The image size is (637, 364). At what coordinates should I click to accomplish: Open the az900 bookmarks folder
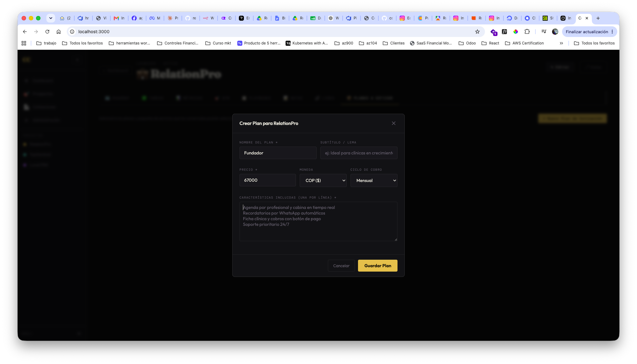point(344,43)
